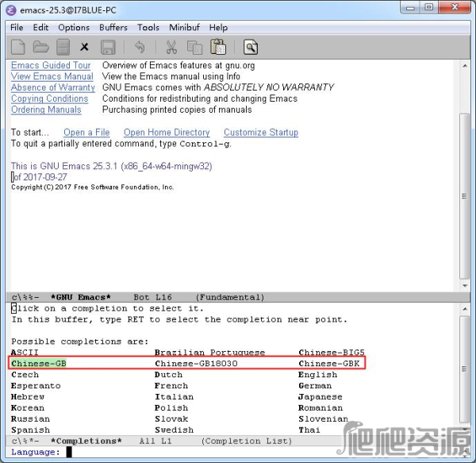Viewport: 476px width, 463px height.
Task: Select the Chinese-GB18030 completion
Action: [196, 364]
